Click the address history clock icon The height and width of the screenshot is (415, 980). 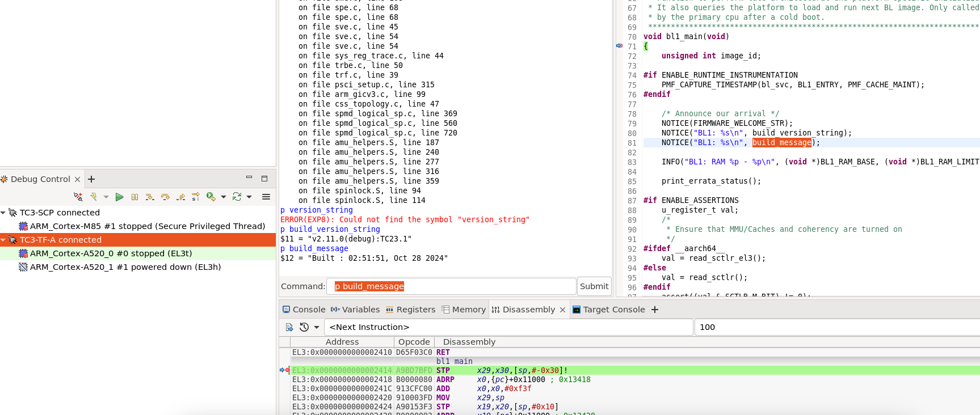pyautogui.click(x=304, y=327)
